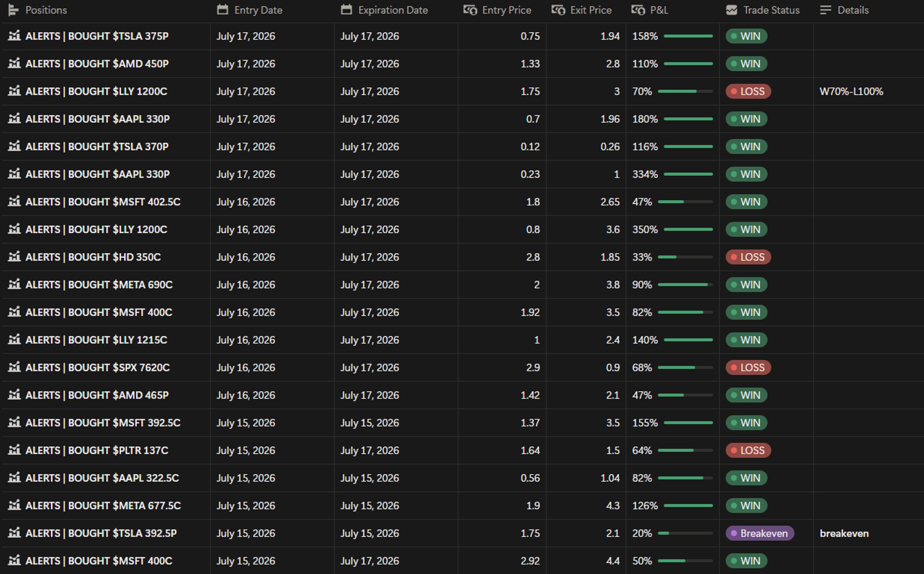This screenshot has height=574, width=924.
Task: Click exit price 1.04 for $AAPL 322.5C
Action: pos(610,478)
